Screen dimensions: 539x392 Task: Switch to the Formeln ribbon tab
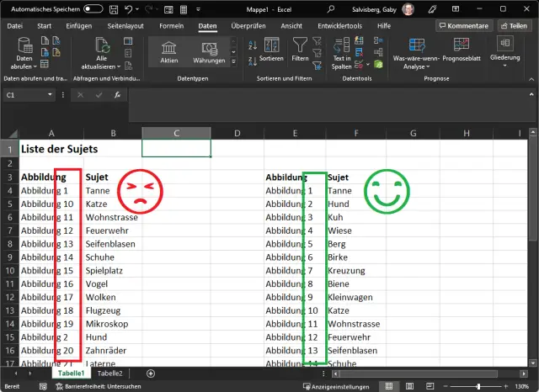pos(171,26)
